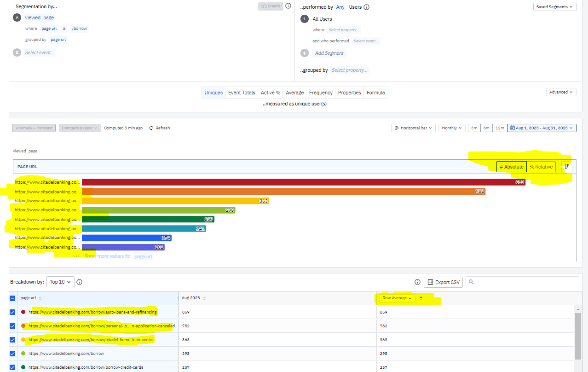Click the segment 1 number badge
This screenshot has height=372, width=588.
pos(305,19)
